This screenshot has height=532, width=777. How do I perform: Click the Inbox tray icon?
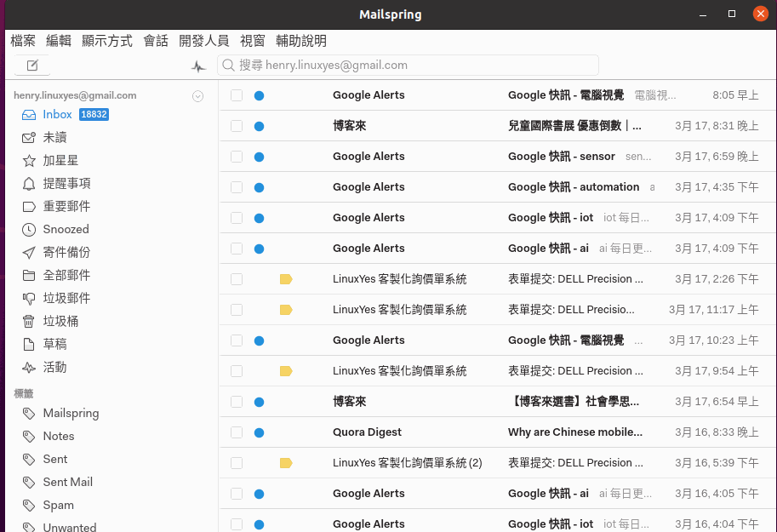(x=29, y=115)
